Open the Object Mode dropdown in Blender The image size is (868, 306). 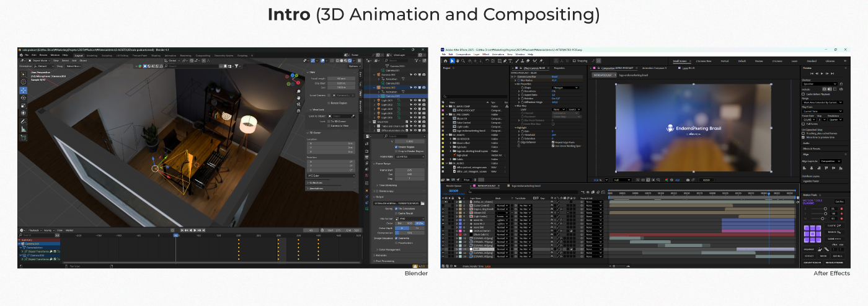point(38,61)
